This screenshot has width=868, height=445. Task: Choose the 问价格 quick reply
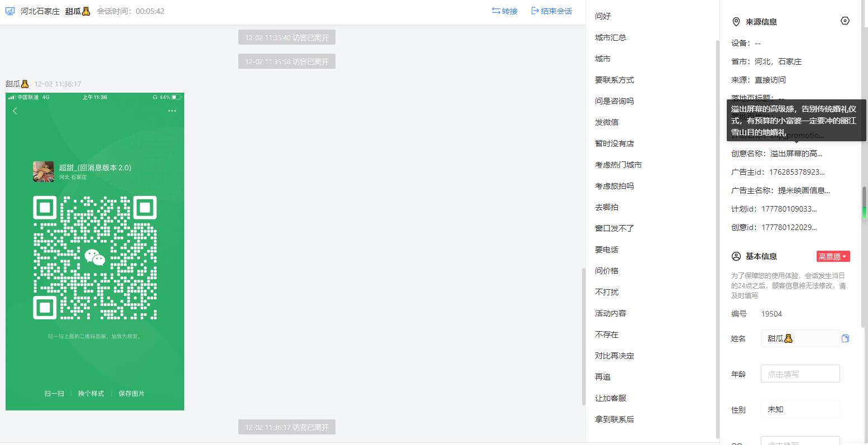[x=607, y=271]
